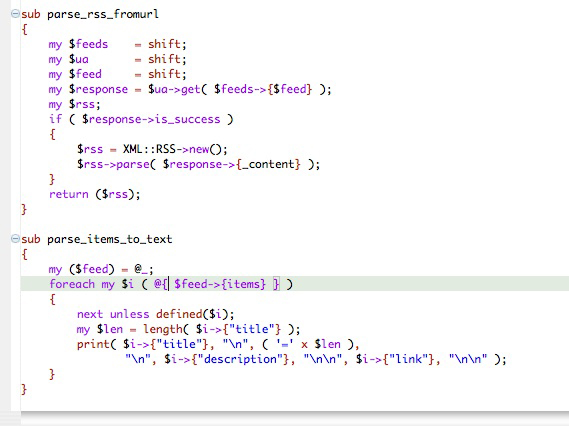Click the return keyword
Screen dimensions: 569x426
69,194
